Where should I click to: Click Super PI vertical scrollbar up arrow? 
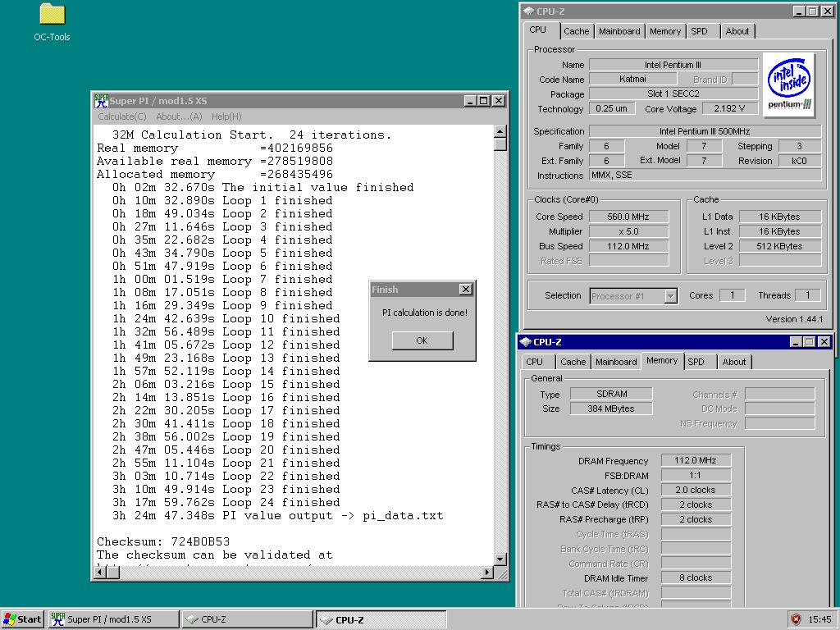[500, 131]
